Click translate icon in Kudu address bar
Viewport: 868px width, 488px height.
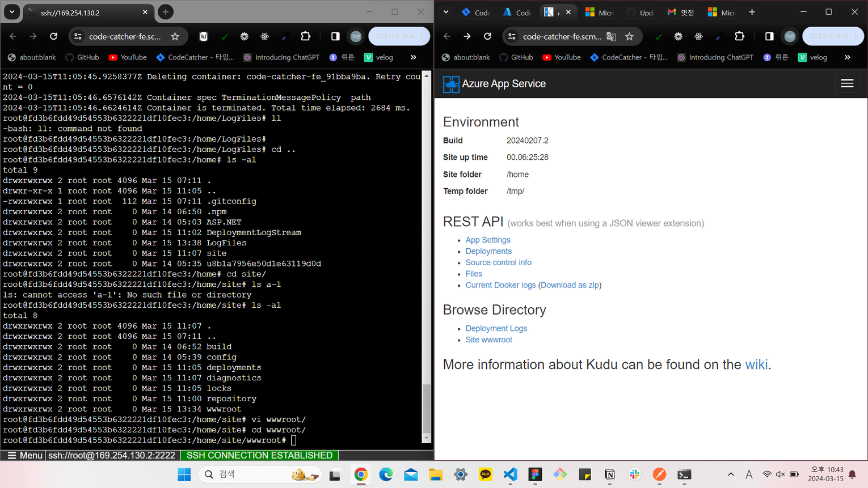pyautogui.click(x=611, y=36)
